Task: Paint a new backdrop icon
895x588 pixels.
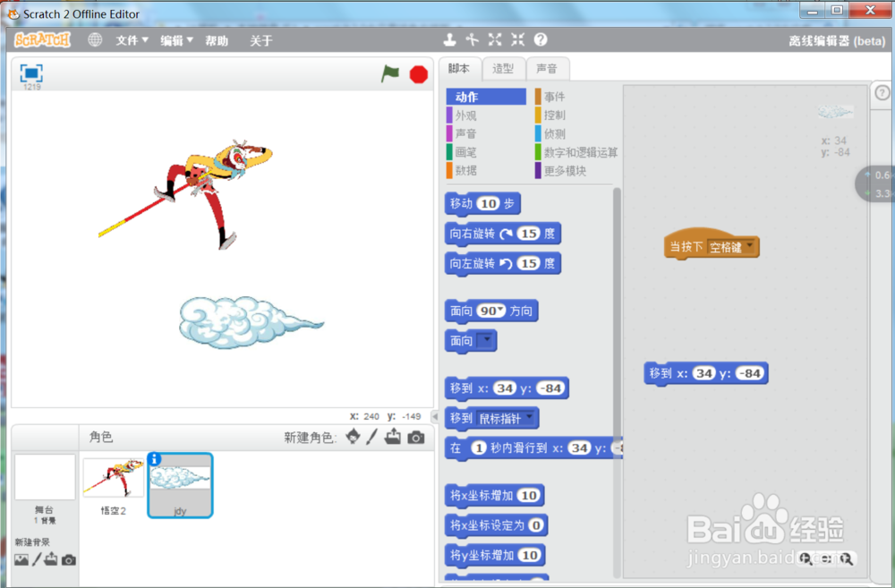Action: 37,559
